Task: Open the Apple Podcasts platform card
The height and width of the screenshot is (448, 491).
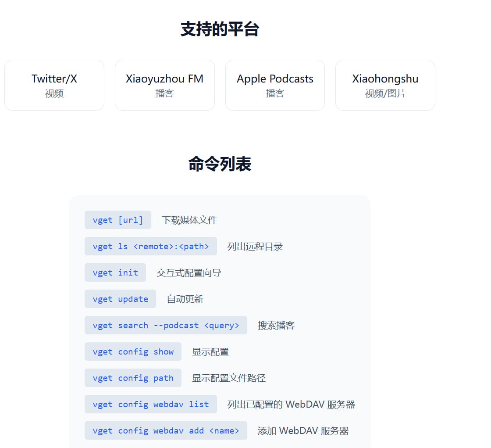Action: [x=275, y=85]
